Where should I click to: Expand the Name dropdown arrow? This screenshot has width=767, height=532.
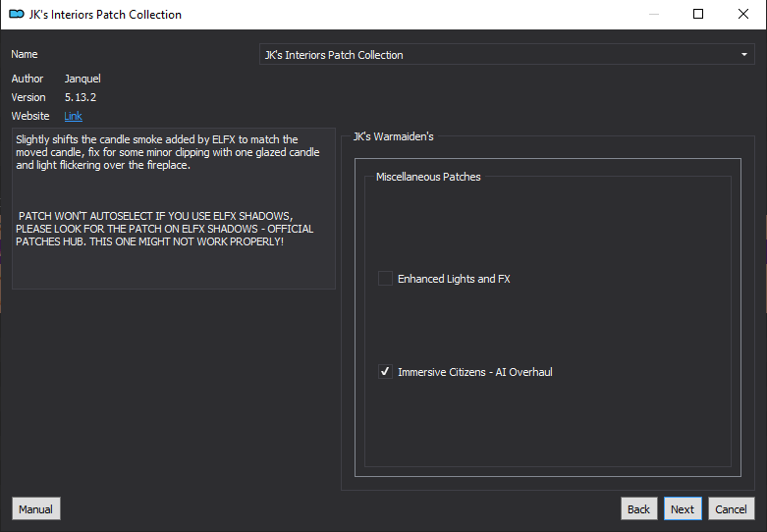click(744, 54)
